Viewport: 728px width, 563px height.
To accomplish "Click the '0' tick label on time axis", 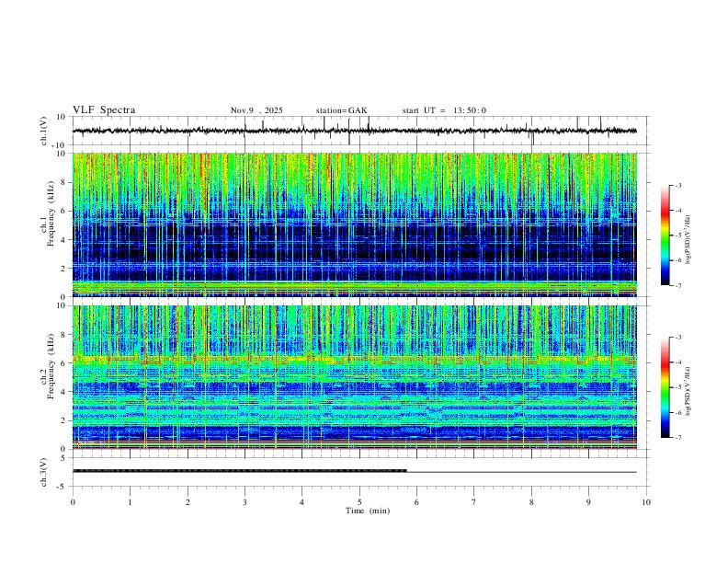I will click(x=73, y=502).
